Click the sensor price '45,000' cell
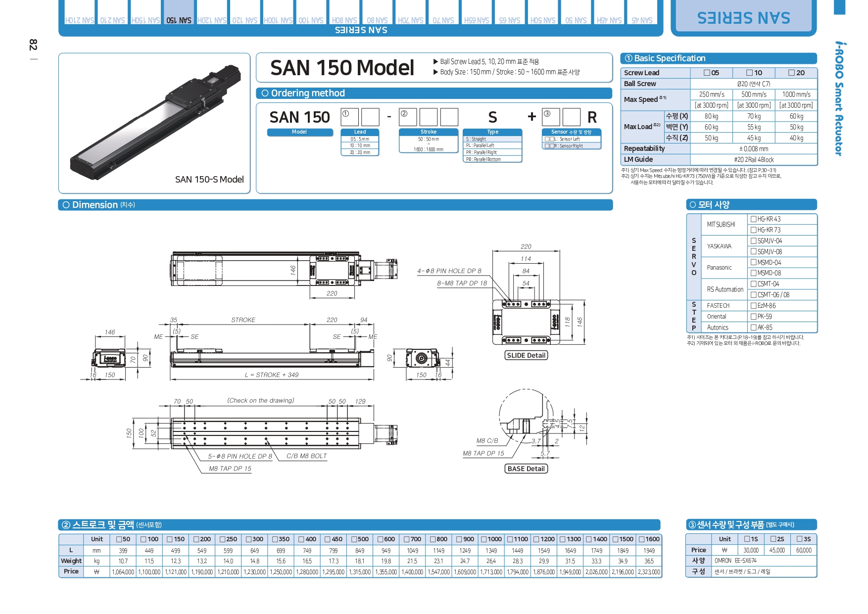 pos(777,550)
